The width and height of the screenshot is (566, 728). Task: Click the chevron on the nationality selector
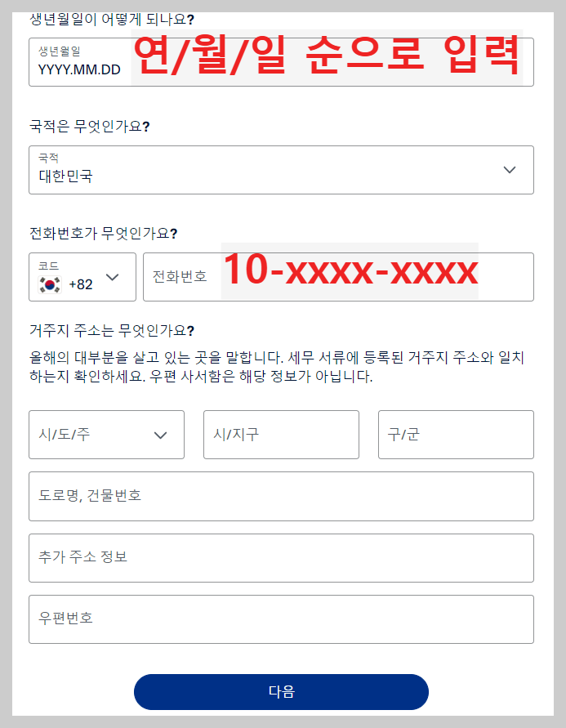(510, 170)
